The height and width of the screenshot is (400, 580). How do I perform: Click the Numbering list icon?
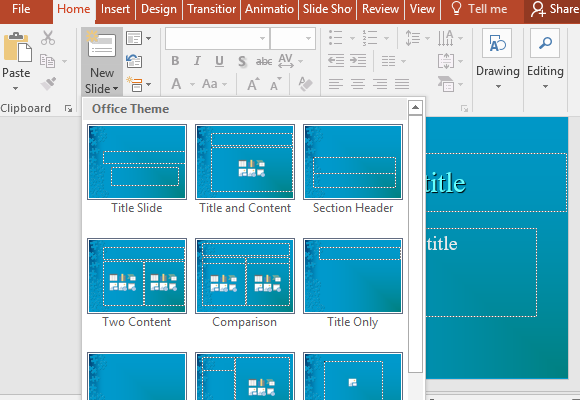pos(370,38)
